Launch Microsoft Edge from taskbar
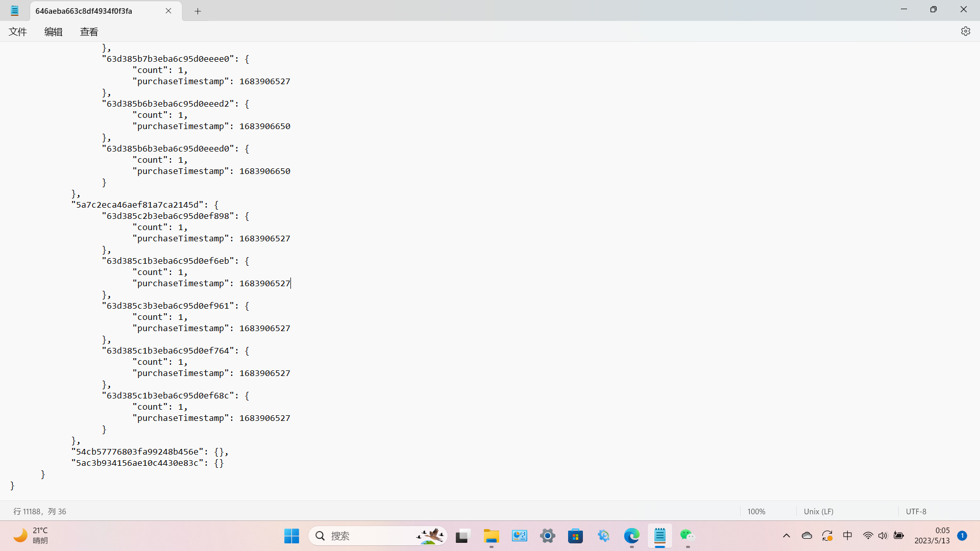 point(631,536)
